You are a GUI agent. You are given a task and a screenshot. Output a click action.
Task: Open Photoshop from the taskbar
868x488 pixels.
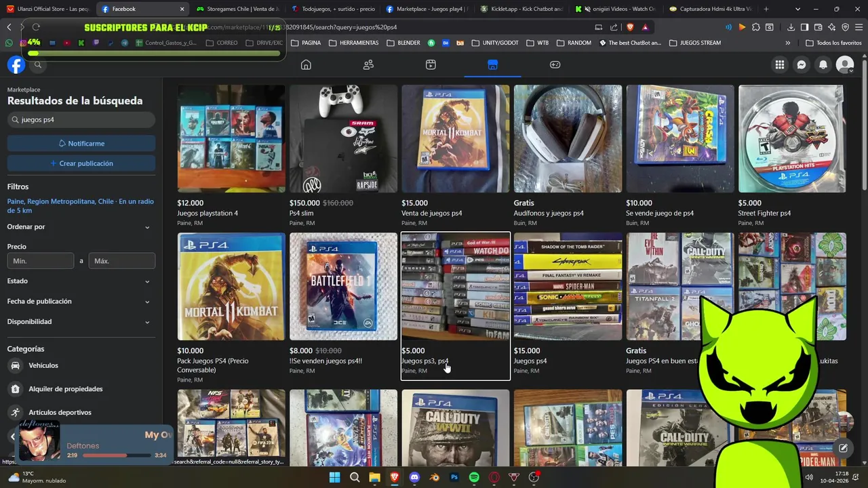(454, 477)
